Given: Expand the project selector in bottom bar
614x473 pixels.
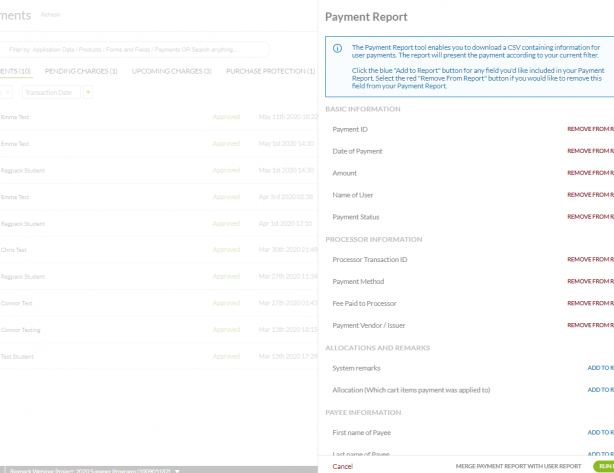Looking at the screenshot, I should pyautogui.click(x=177, y=469).
